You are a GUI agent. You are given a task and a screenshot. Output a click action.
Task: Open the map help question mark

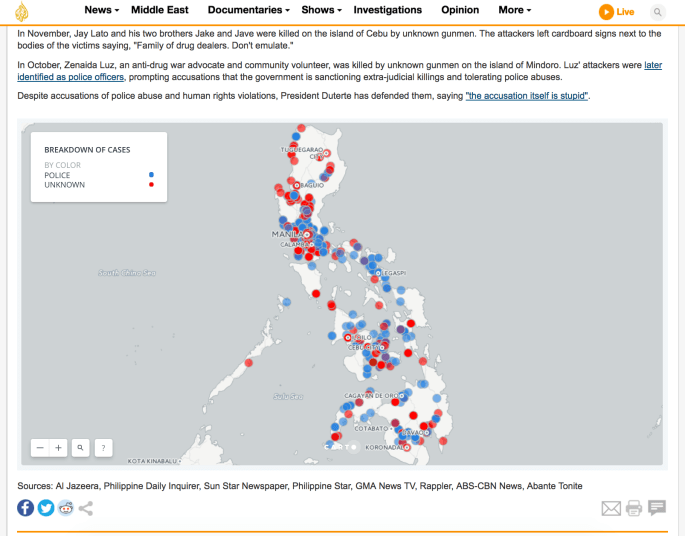(x=103, y=448)
